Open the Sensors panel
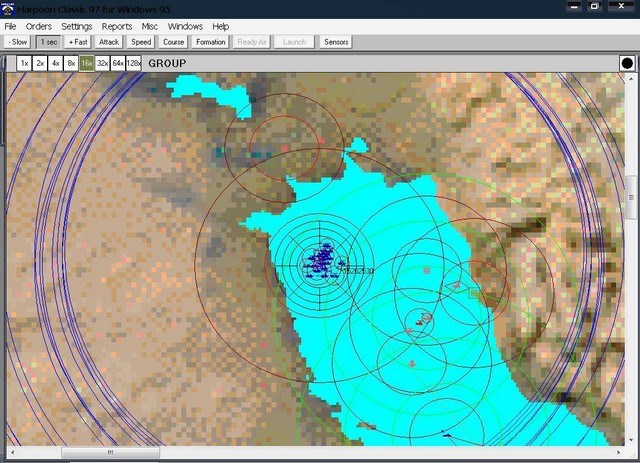Image resolution: width=640 pixels, height=463 pixels. 335,42
